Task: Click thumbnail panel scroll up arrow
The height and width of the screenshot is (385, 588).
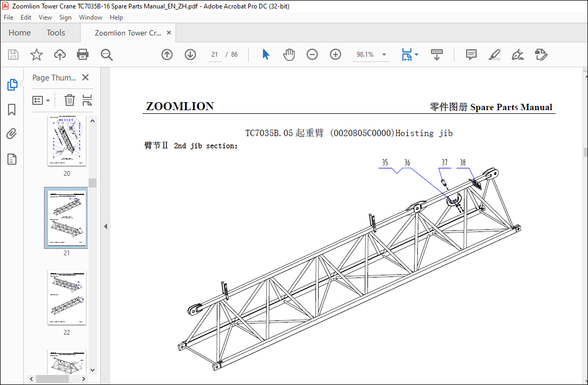Action: 93,121
